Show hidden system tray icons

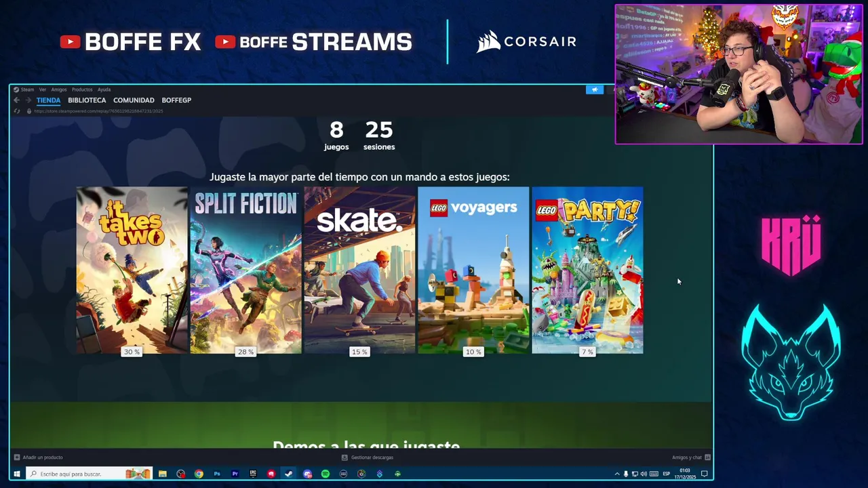coord(616,474)
